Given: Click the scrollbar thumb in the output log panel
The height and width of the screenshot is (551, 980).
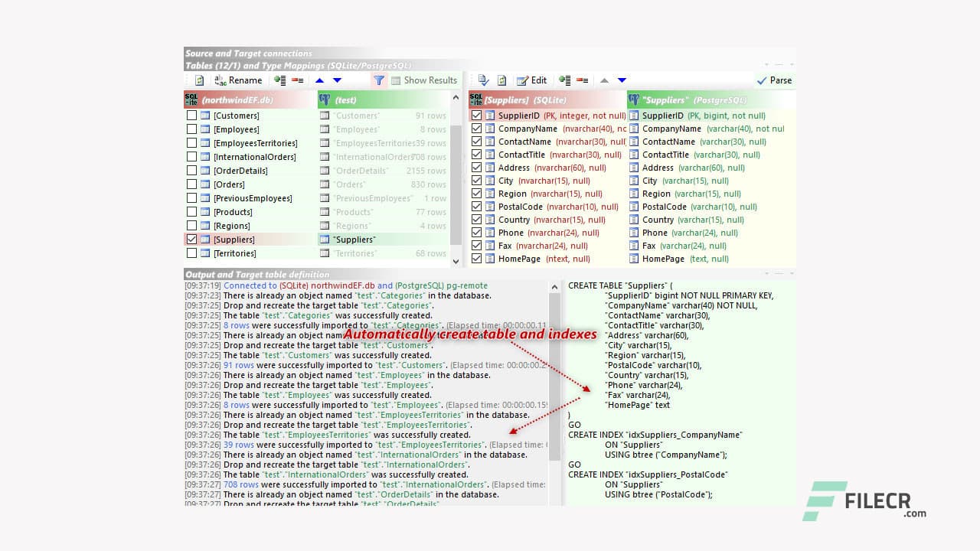Looking at the screenshot, I should point(555,375).
